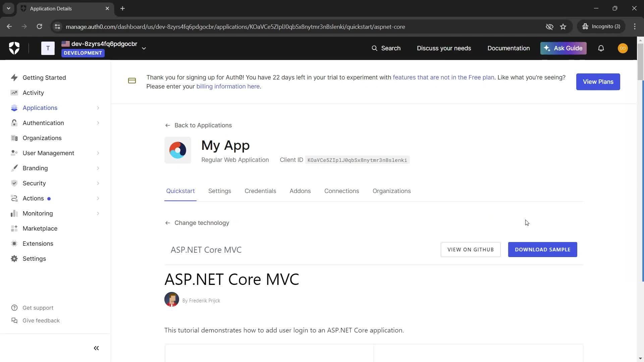Click the site information icon in address bar
The width and height of the screenshot is (644, 362).
tap(57, 26)
